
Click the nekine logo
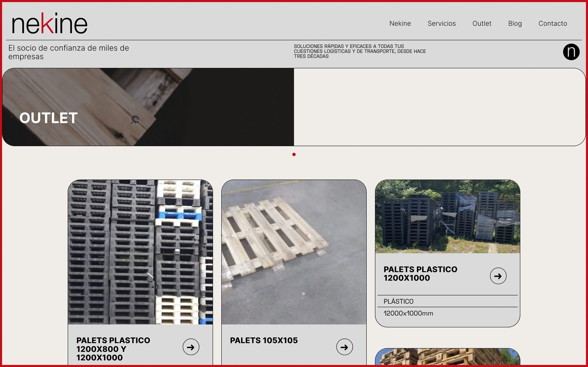[50, 23]
